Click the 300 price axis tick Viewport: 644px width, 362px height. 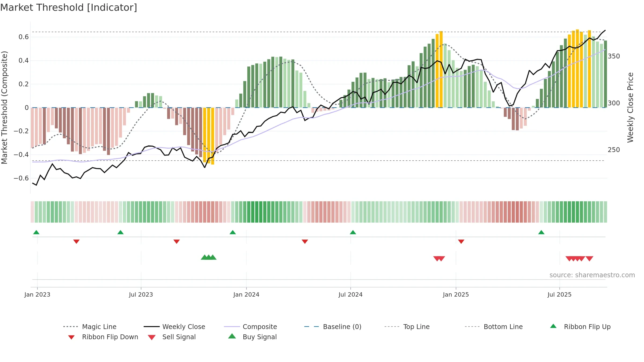click(x=614, y=103)
